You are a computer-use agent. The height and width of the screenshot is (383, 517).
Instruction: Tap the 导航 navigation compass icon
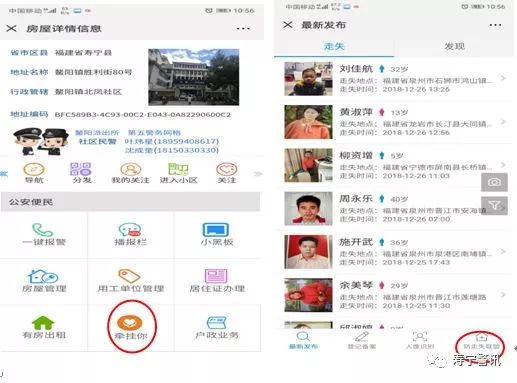pyautogui.click(x=34, y=169)
